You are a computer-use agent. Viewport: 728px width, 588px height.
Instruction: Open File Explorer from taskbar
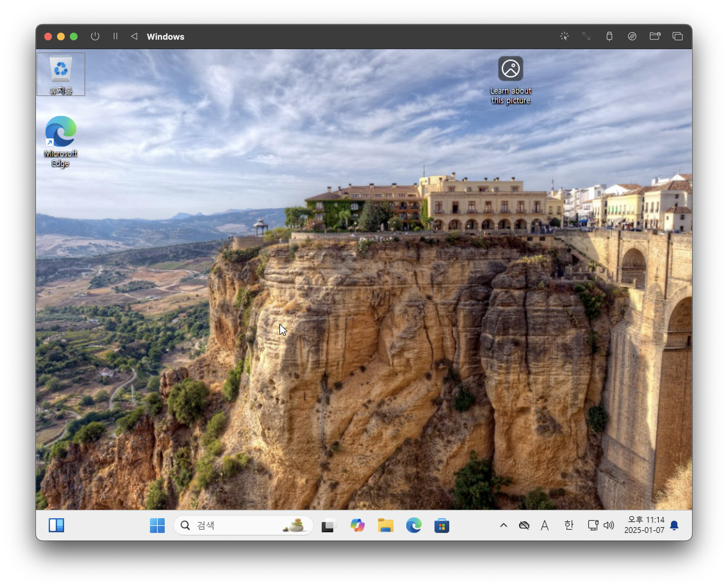click(385, 525)
